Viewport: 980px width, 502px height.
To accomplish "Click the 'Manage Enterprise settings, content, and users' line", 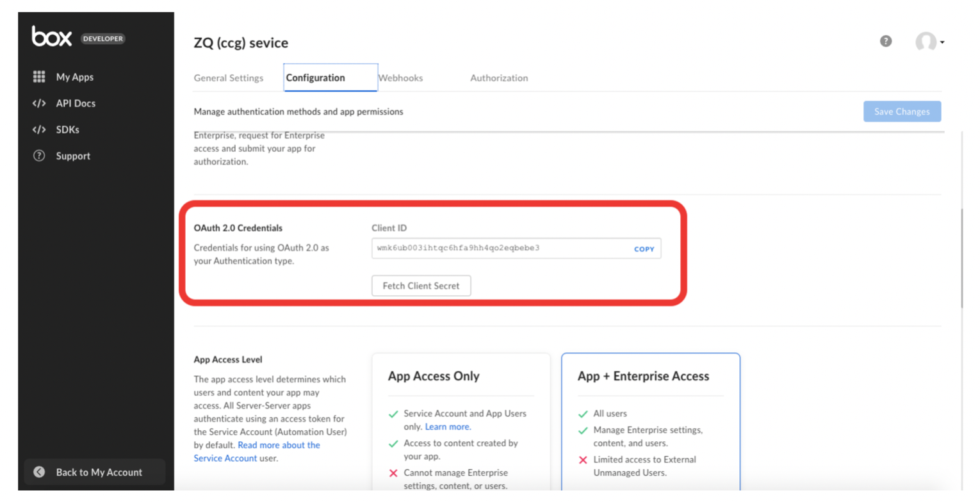I will (x=648, y=437).
